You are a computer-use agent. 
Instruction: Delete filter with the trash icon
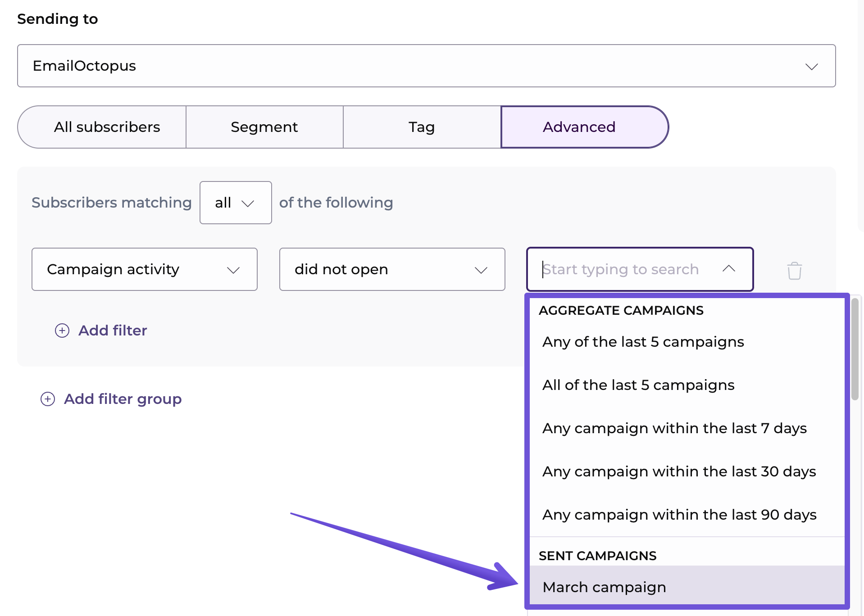pos(794,271)
